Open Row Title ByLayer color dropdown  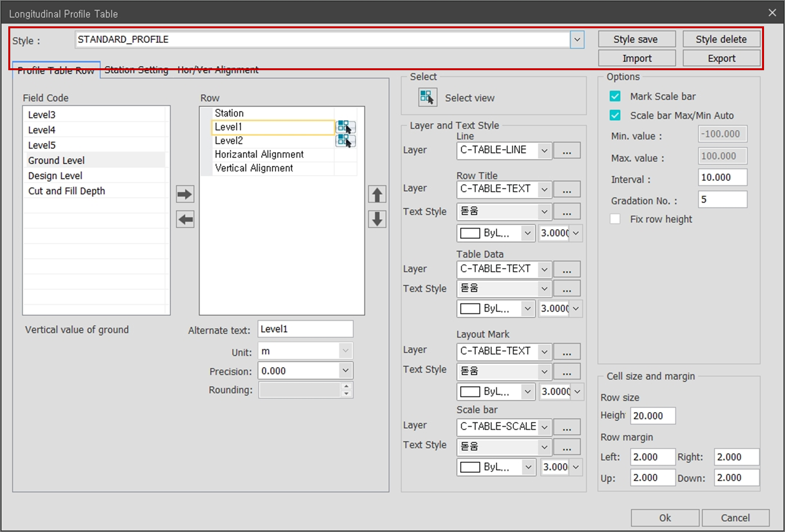tap(527, 233)
